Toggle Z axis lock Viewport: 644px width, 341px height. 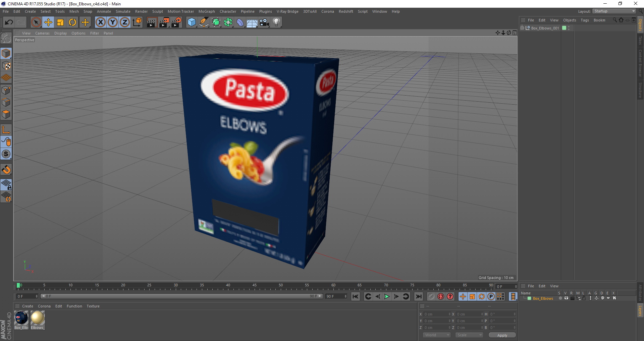[125, 22]
